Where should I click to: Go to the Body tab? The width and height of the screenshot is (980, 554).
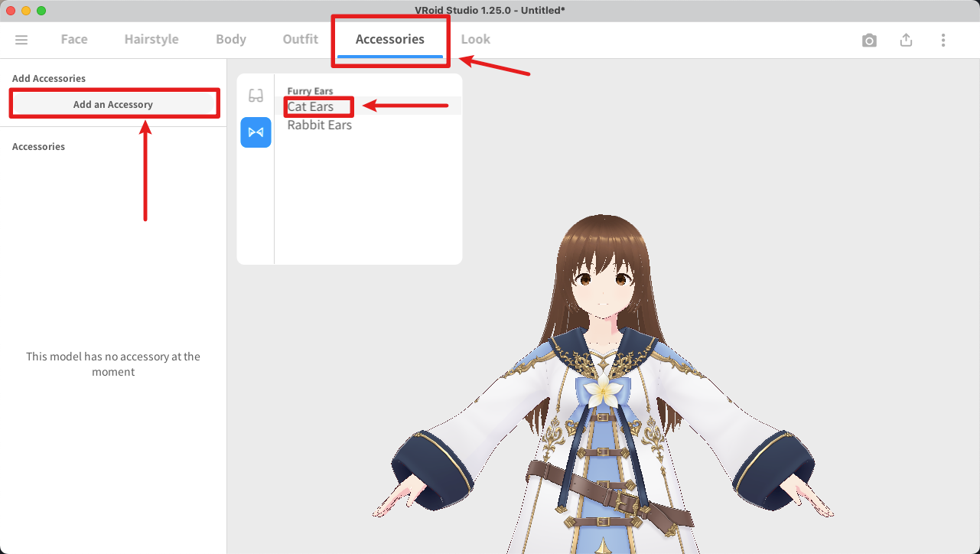230,40
